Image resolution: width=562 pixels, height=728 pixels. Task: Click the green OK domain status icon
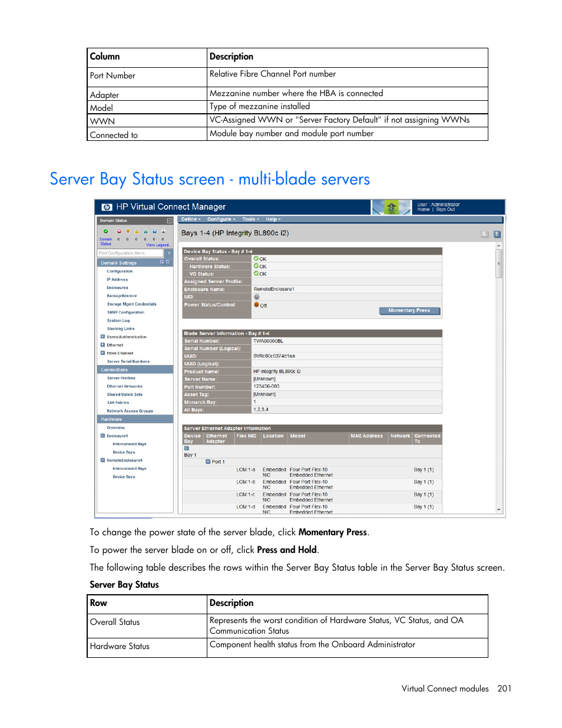coord(106,232)
